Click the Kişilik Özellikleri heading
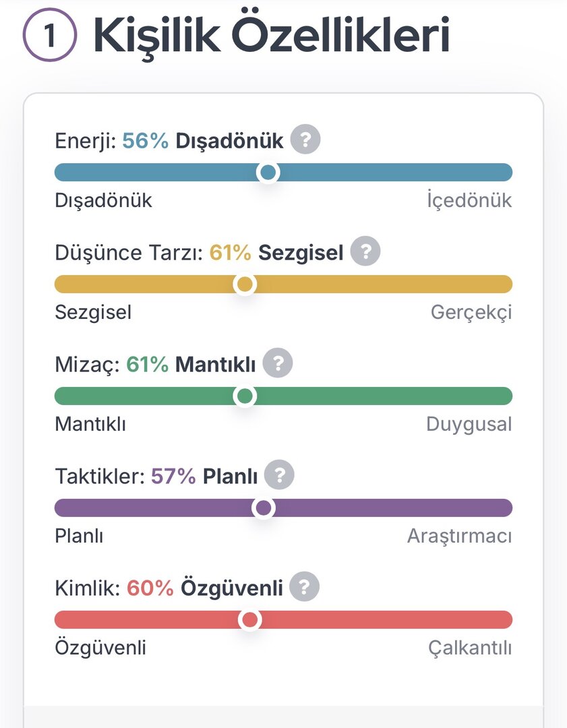The image size is (567, 728). (x=271, y=35)
